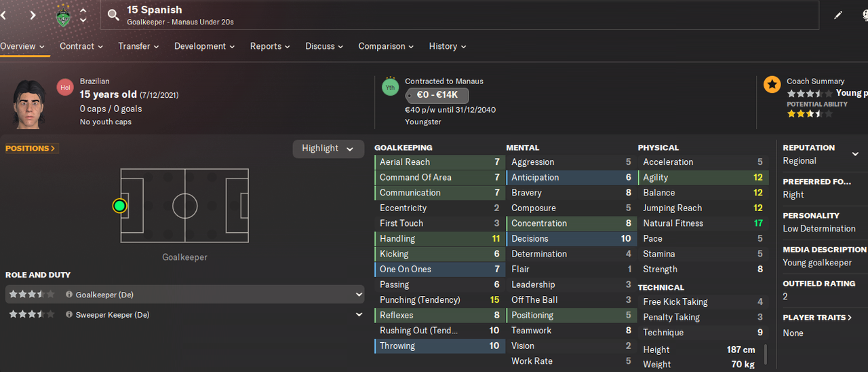
Task: Click the pencil edit icon
Action: click(x=838, y=15)
